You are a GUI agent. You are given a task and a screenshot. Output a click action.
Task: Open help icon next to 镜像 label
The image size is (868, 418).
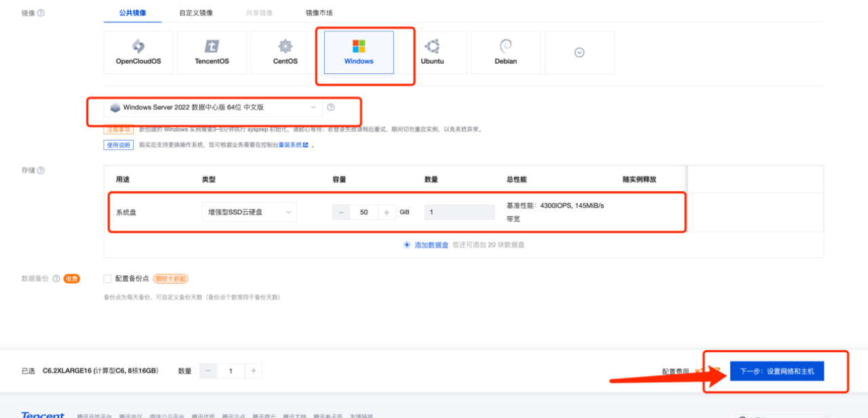[x=41, y=13]
